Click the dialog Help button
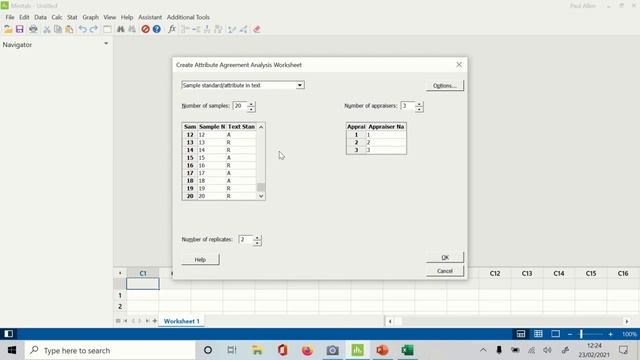 click(200, 260)
